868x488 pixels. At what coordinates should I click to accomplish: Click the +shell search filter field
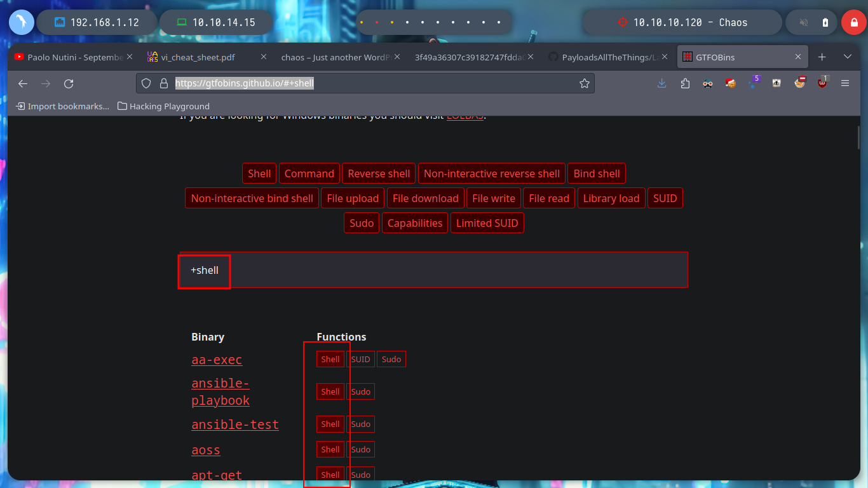click(434, 270)
